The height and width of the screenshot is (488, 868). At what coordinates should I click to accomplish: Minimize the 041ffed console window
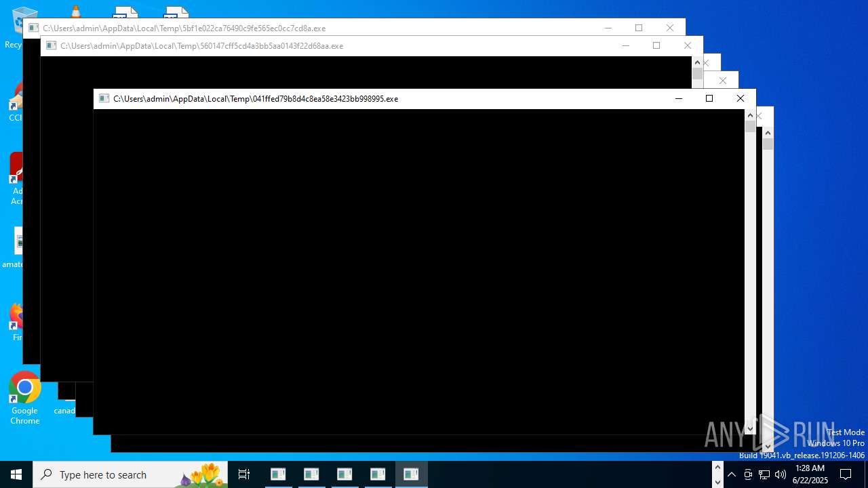pos(678,99)
